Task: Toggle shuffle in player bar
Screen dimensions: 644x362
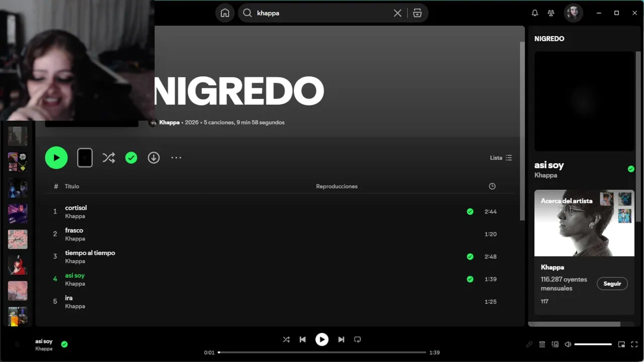Action: pos(286,339)
